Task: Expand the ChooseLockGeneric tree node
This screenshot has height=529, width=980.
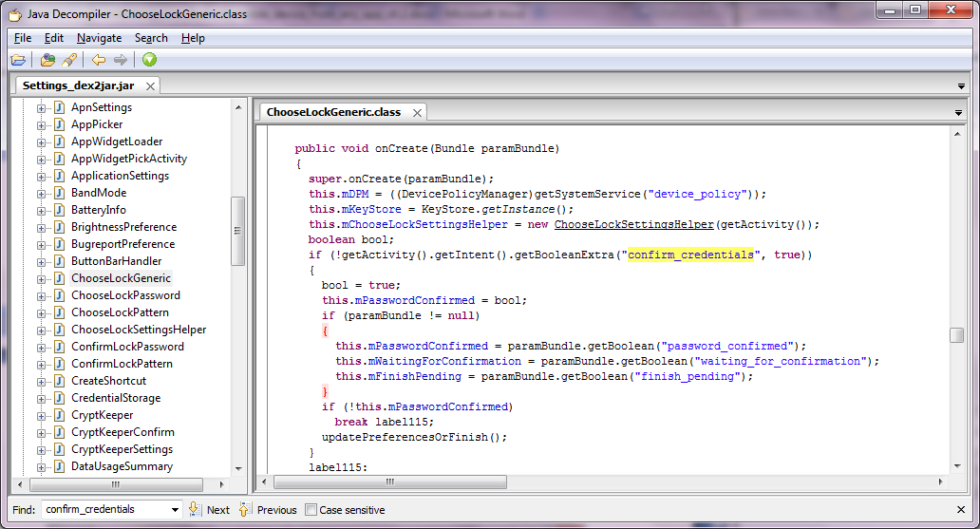Action: (41, 279)
